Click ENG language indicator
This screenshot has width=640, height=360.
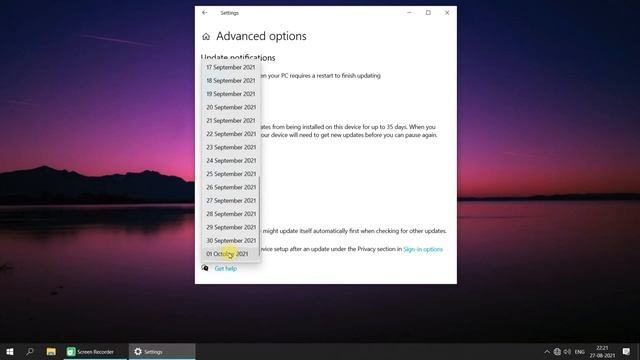click(x=580, y=351)
